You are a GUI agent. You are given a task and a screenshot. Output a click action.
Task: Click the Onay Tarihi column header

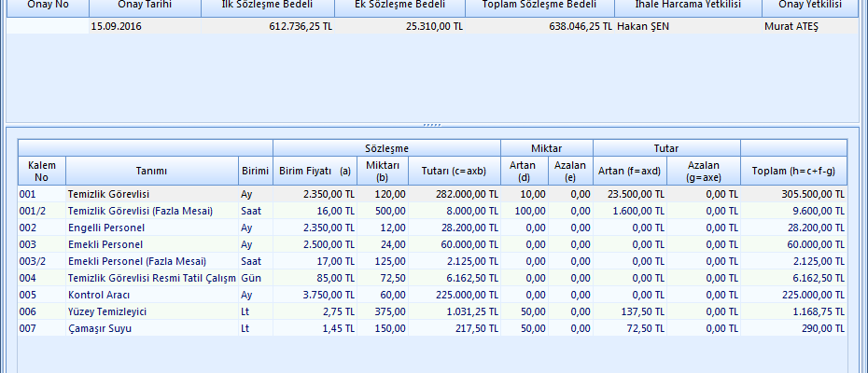coord(144,6)
